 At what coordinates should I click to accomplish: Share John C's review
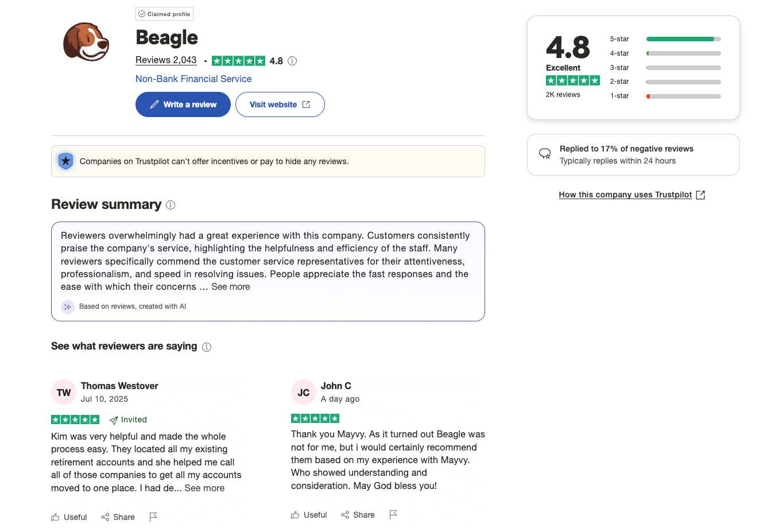point(358,515)
